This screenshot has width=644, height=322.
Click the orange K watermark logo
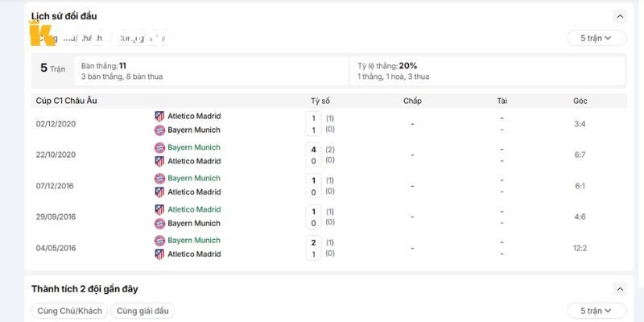click(x=42, y=34)
